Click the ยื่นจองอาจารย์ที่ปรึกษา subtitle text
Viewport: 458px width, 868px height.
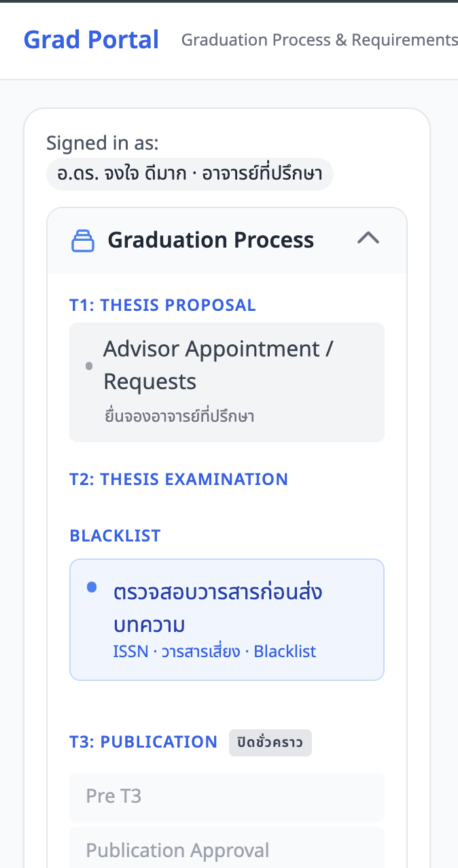pyautogui.click(x=178, y=416)
